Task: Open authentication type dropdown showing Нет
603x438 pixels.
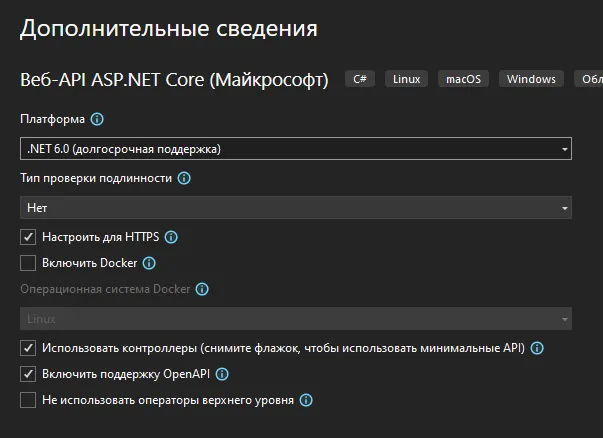Action: (296, 208)
